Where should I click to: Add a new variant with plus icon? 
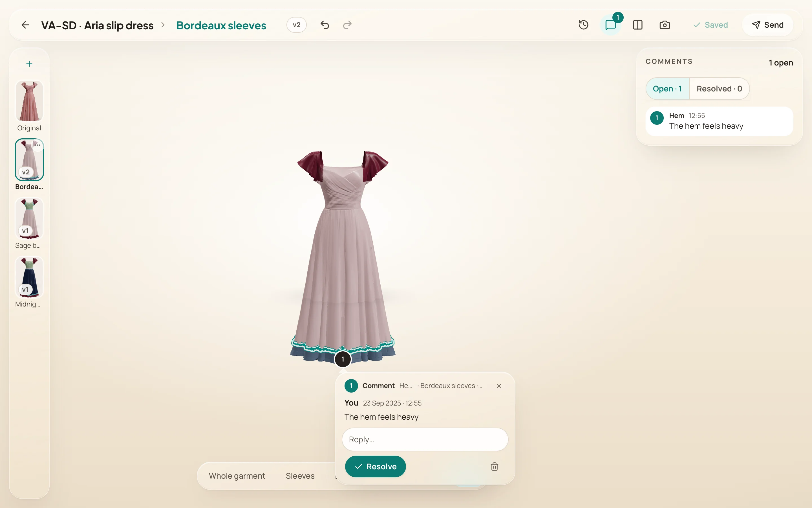[x=29, y=64]
